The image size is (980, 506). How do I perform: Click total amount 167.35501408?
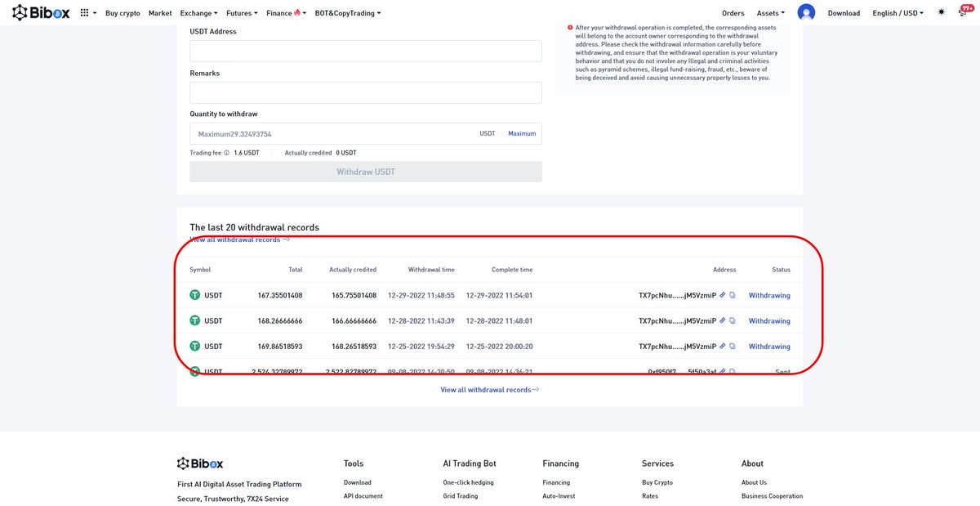(280, 296)
